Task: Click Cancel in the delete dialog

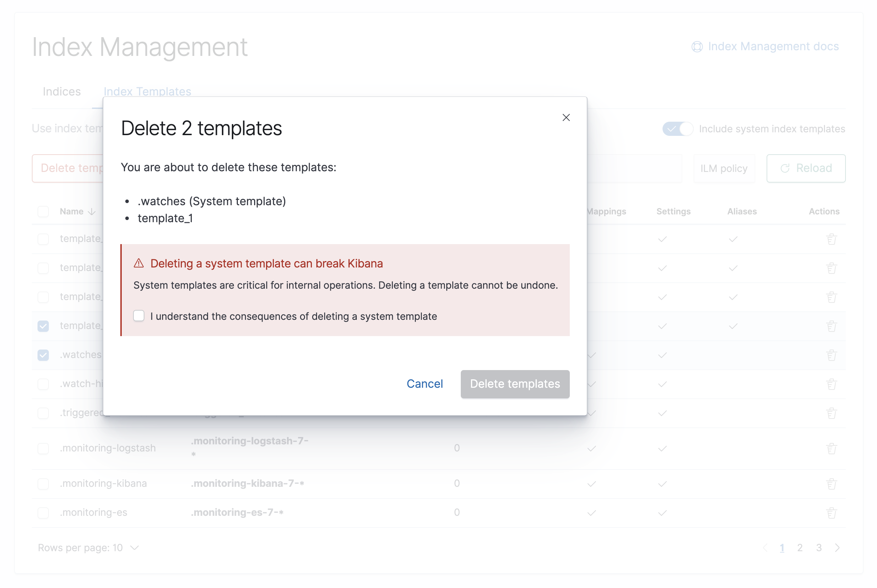Action: pos(424,384)
